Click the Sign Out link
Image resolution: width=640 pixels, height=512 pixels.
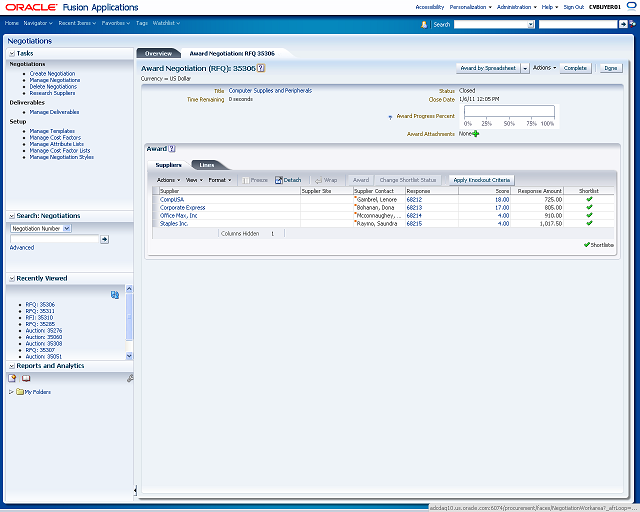coord(573,7)
